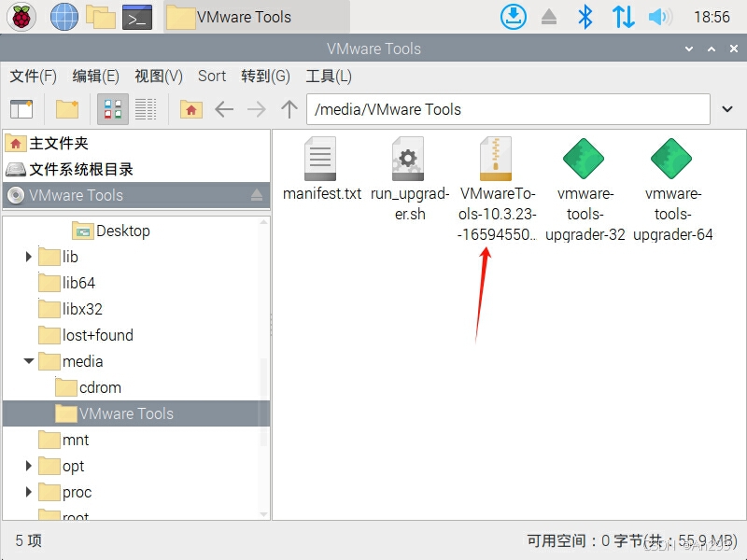The width and height of the screenshot is (747, 560).
Task: Launch the web browser globe icon
Action: [x=64, y=17]
